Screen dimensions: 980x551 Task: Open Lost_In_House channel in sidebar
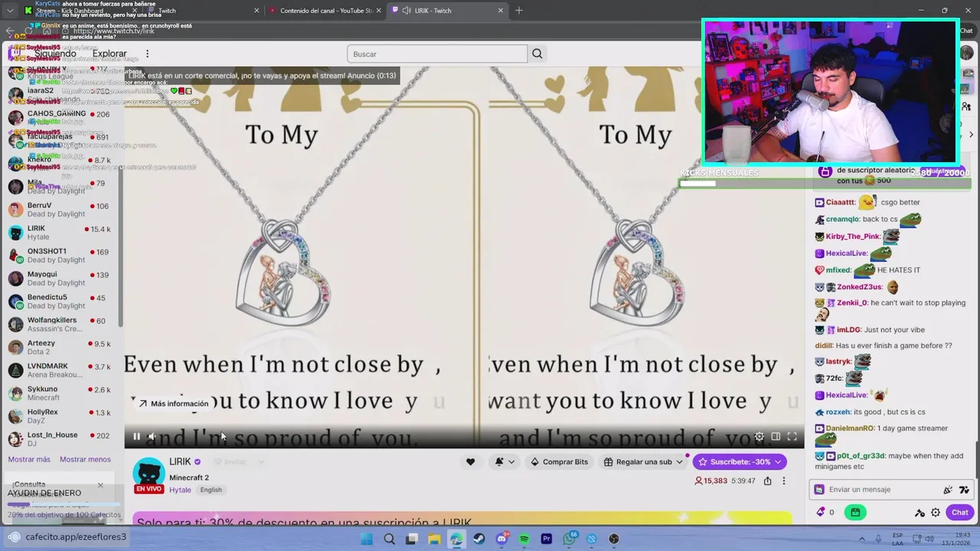tap(60, 439)
